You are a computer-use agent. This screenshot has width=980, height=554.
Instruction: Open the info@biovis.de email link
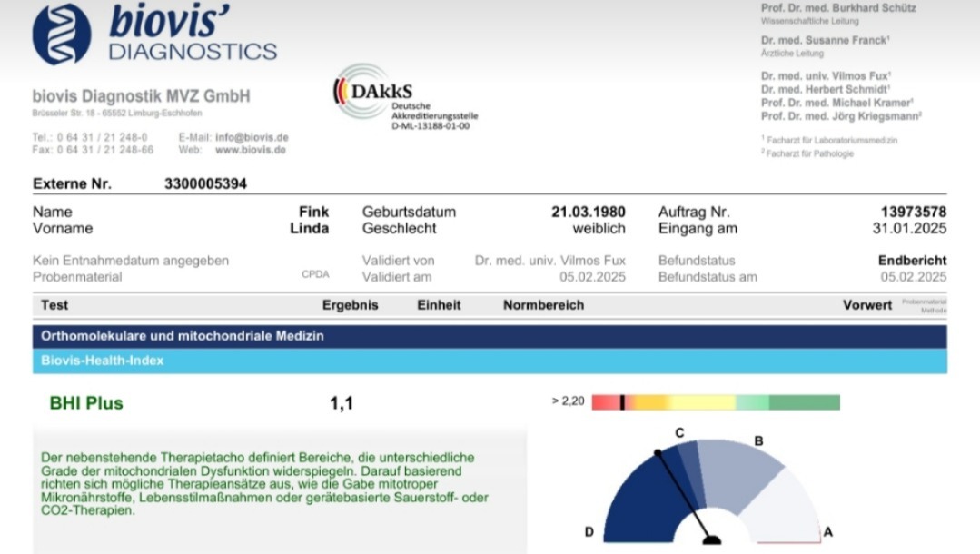tap(252, 137)
